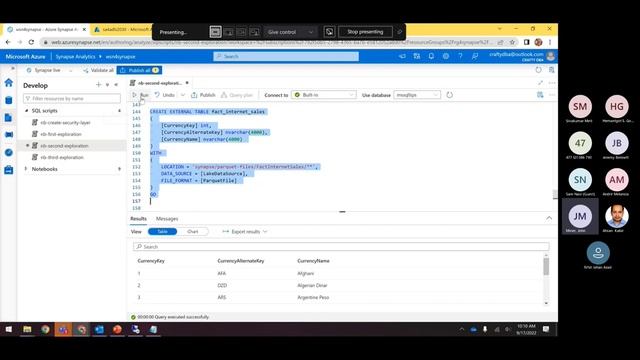The image size is (640, 360).
Task: Collapse the SQL scripts tree node
Action: coord(27,111)
